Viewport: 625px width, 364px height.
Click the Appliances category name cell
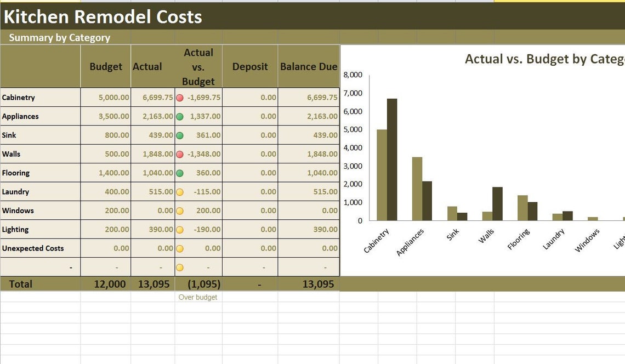click(x=22, y=116)
